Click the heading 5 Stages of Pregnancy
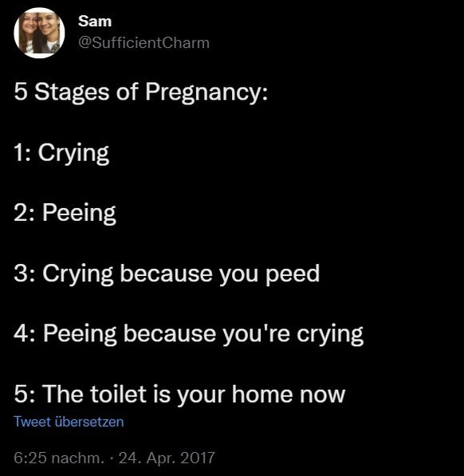The image size is (464, 476). tap(141, 92)
